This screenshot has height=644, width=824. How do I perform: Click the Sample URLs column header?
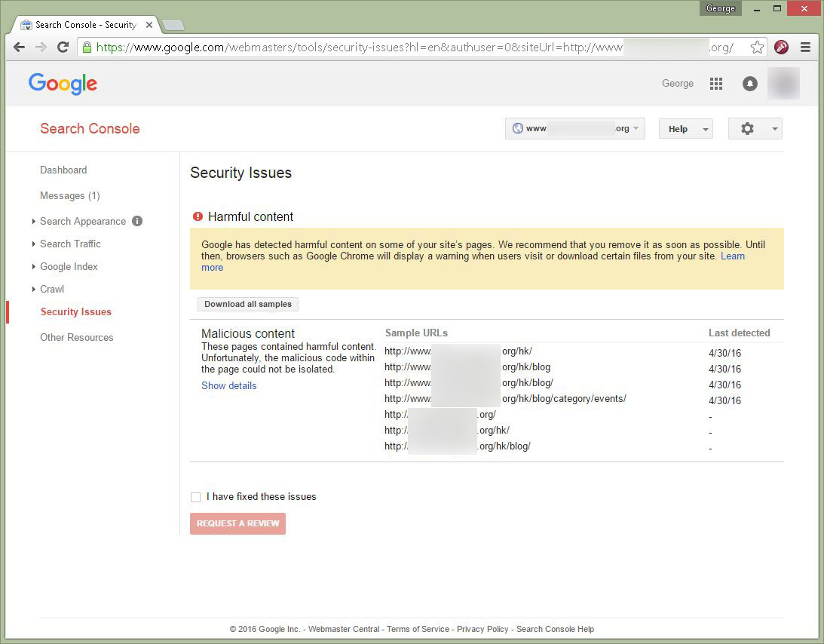416,333
